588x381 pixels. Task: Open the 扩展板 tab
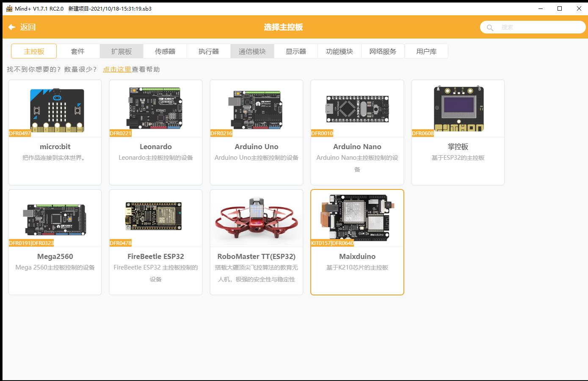[x=121, y=51]
